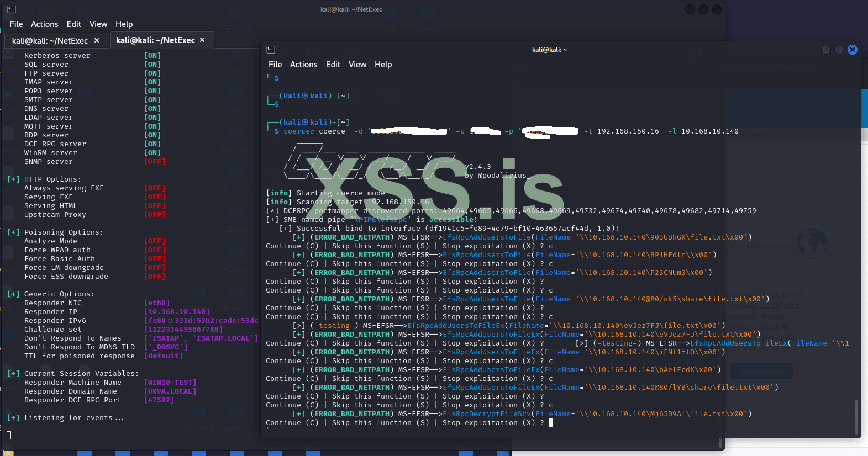The width and height of the screenshot is (868, 456).
Task: Click the 'Always serving EXE' line
Action: point(64,188)
